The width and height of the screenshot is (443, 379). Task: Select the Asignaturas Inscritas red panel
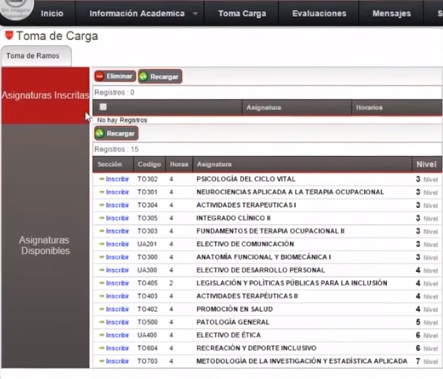click(x=45, y=96)
